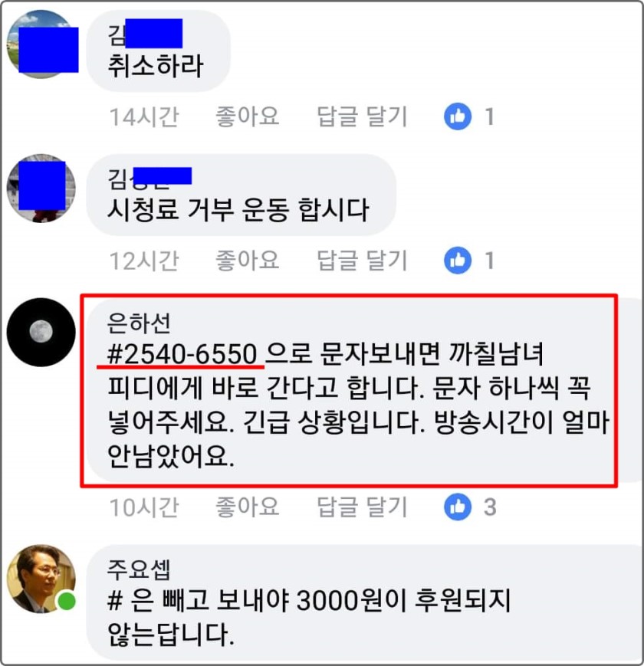Click 답글 달기 under 은하선's comment

click(x=362, y=507)
